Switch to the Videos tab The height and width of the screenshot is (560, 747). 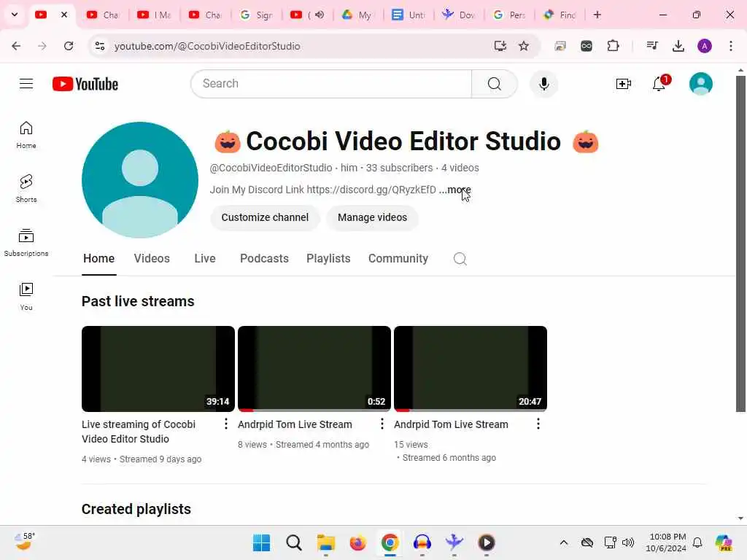tap(152, 259)
